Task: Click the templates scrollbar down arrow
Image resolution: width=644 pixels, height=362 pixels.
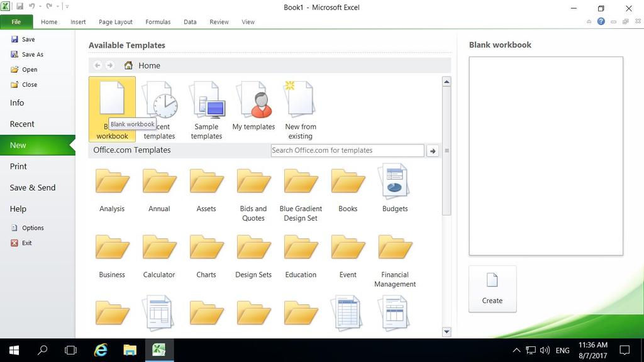Action: pos(447,332)
